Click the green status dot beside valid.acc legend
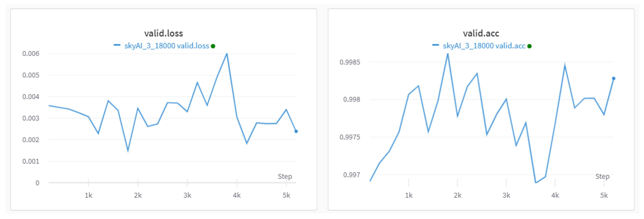The height and width of the screenshot is (219, 644). pyautogui.click(x=529, y=46)
